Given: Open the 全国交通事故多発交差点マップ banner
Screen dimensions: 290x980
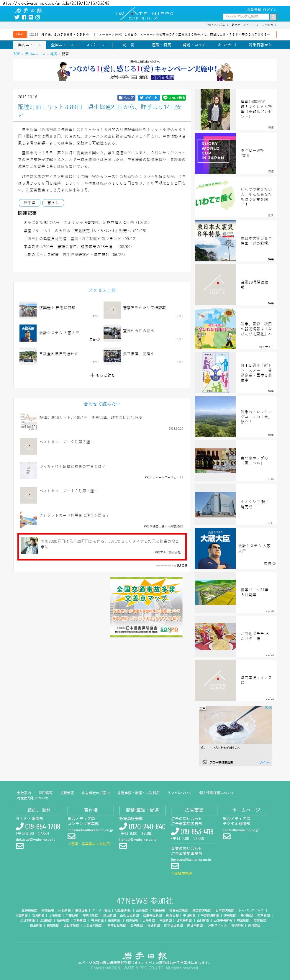Looking at the screenshot, I should (x=146, y=607).
